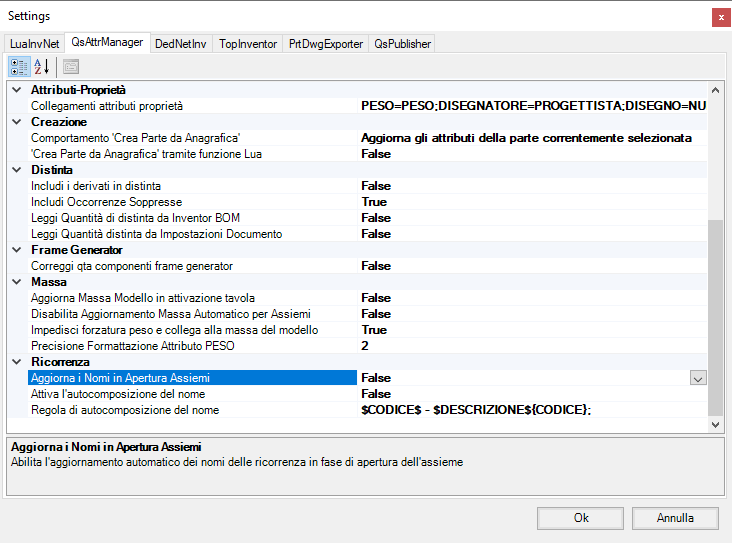The width and height of the screenshot is (732, 543).
Task: Click the Precisione Formattazione Attributo PESO field
Action: click(x=532, y=346)
